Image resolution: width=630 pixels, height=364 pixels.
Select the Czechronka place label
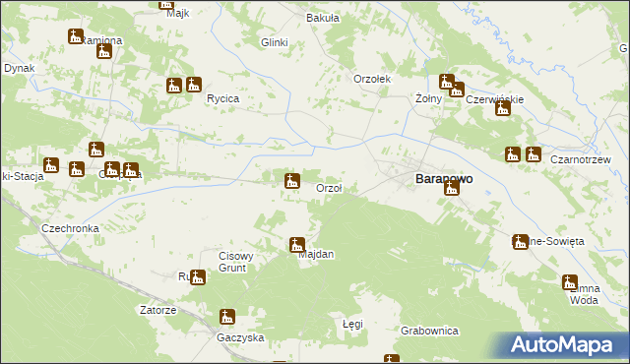coord(70,228)
